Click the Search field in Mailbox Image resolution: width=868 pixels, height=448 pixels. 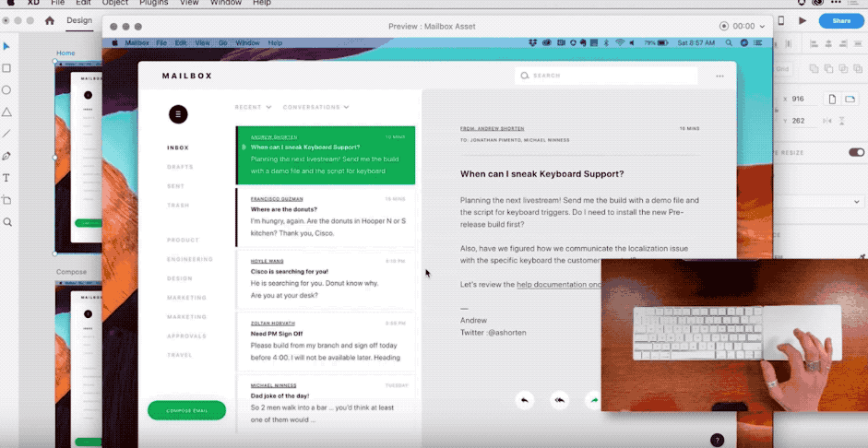point(606,76)
